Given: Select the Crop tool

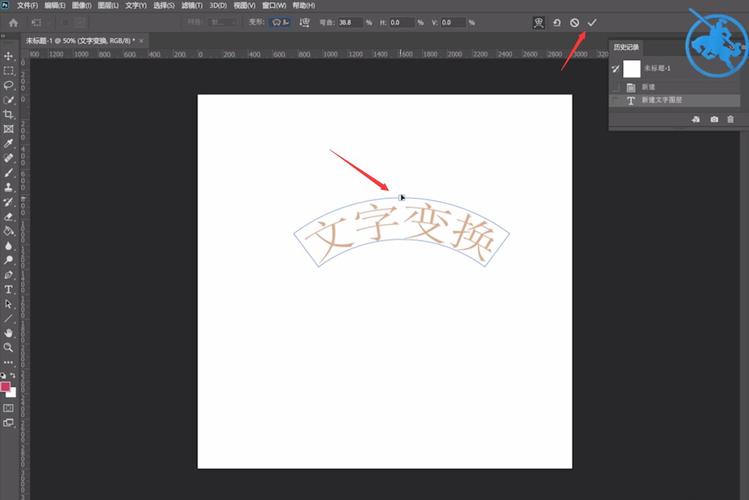Looking at the screenshot, I should coord(9,114).
